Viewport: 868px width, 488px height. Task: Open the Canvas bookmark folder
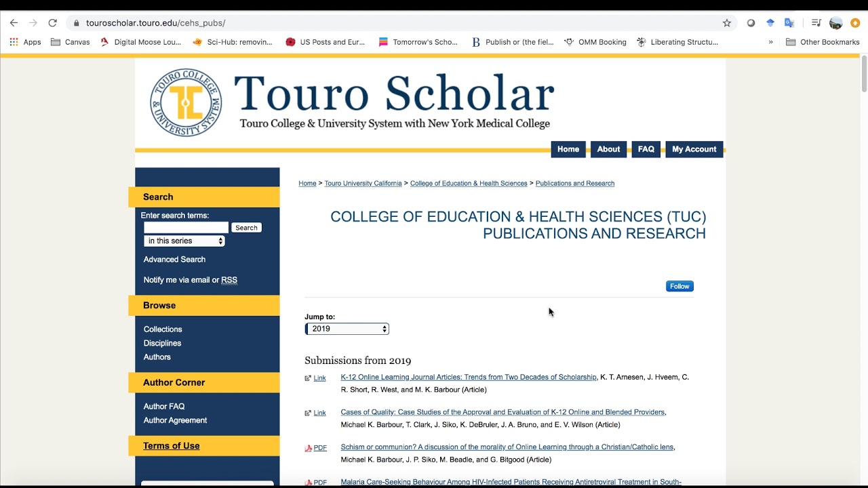pos(71,42)
